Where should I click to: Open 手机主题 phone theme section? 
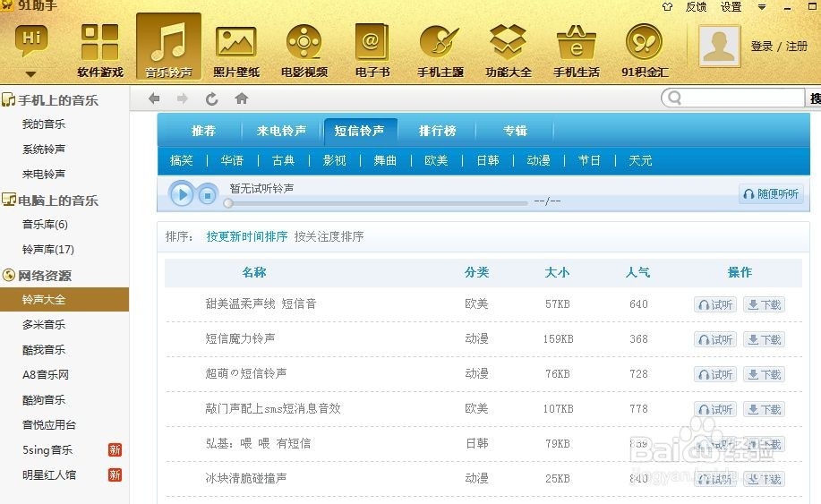[440, 51]
